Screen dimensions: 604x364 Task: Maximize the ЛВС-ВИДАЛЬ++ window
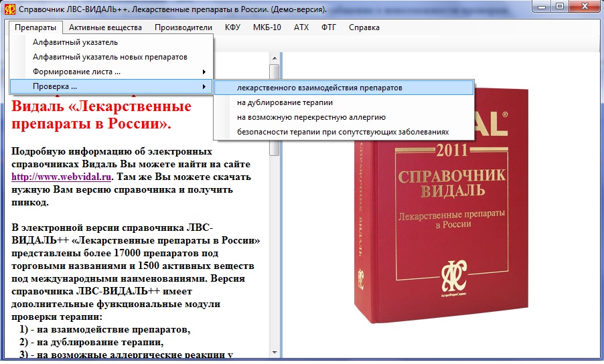560,6
